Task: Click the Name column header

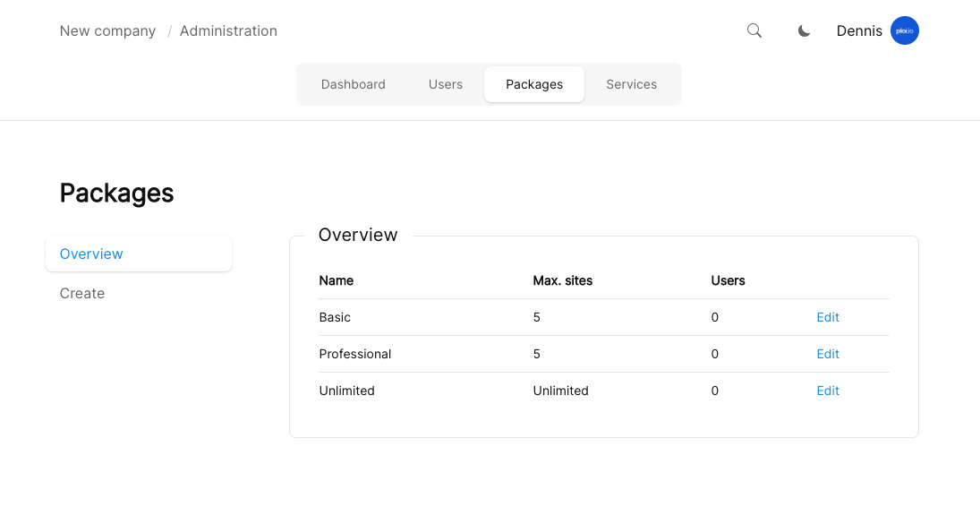Action: (336, 280)
